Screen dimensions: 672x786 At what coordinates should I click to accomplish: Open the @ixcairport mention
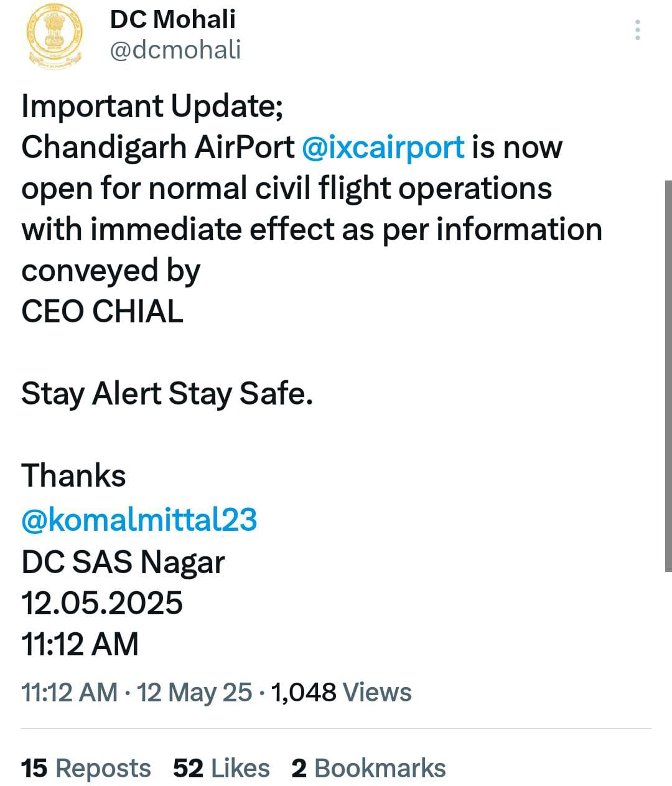coord(383,147)
